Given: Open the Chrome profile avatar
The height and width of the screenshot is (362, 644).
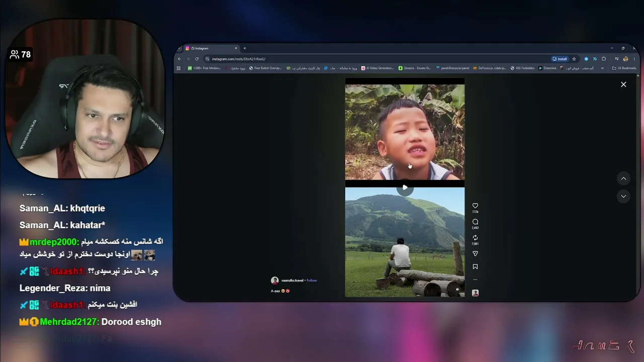Looking at the screenshot, I should 626,59.
